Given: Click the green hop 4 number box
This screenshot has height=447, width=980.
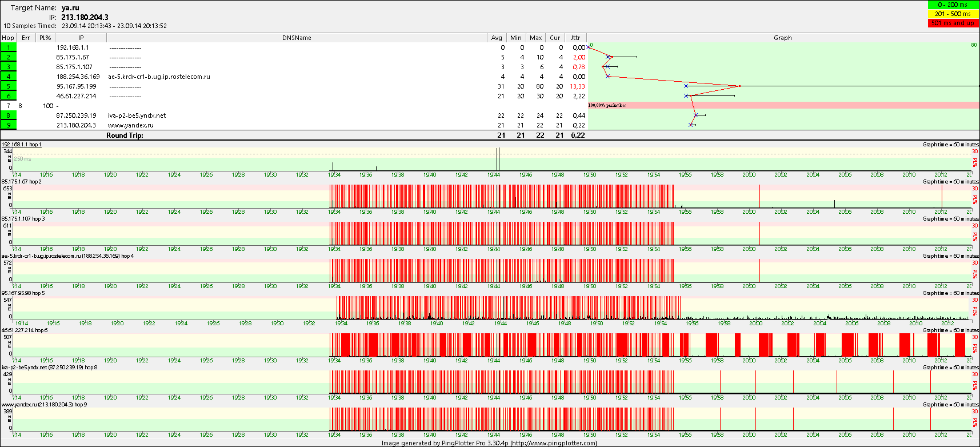Looking at the screenshot, I should [x=9, y=77].
